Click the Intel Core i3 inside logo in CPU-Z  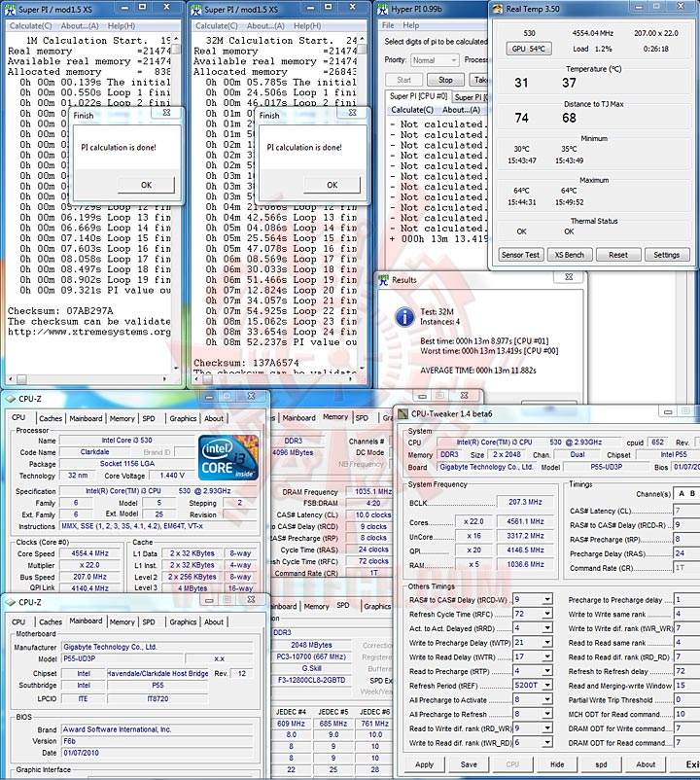228,457
